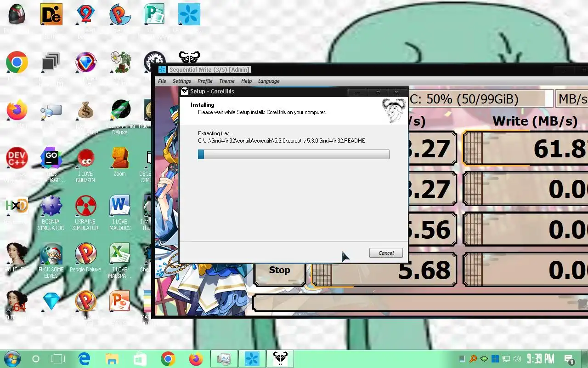Click the GNU head logo in setup

pyautogui.click(x=394, y=110)
